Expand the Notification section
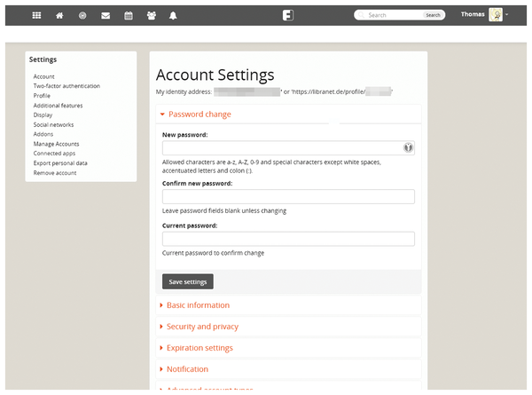The width and height of the screenshot is (532, 395). (187, 369)
